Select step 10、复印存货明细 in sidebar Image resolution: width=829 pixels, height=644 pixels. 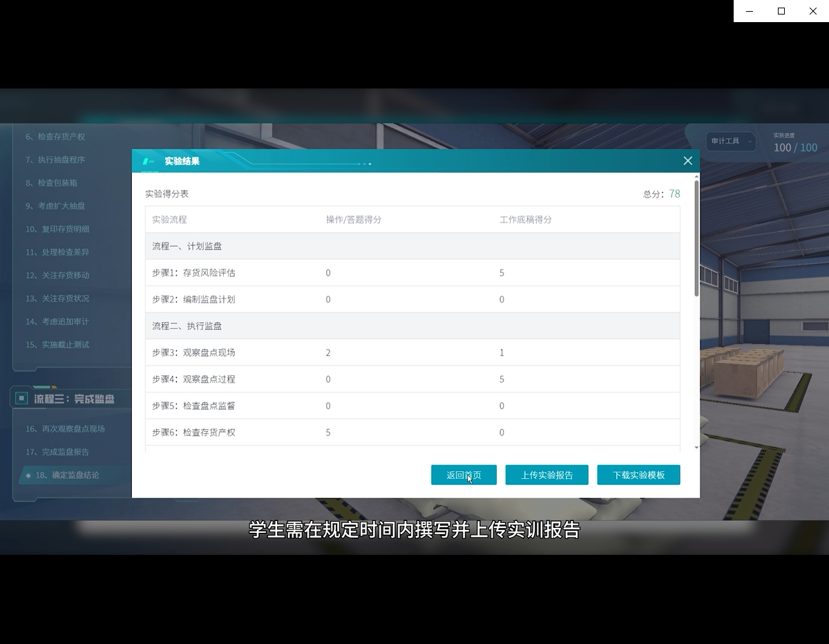point(57,229)
